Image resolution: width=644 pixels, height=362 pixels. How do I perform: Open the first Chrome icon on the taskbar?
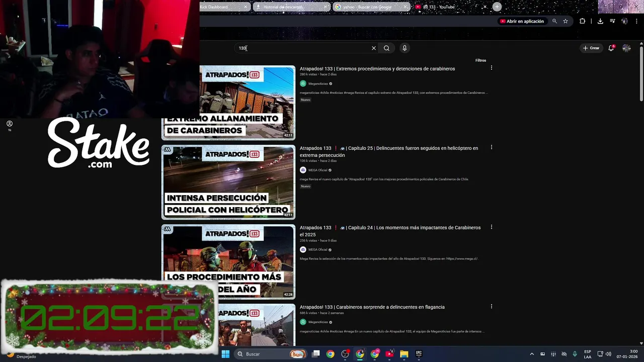pyautogui.click(x=330, y=354)
